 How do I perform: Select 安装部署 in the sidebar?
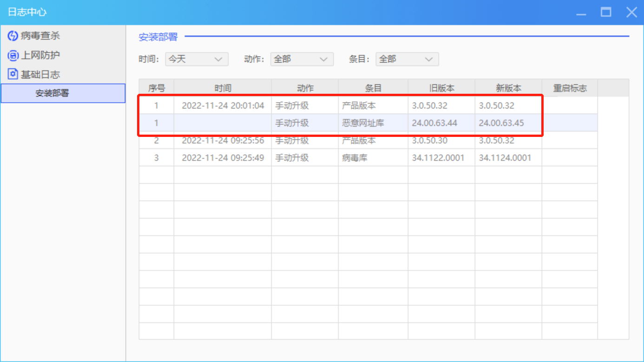[52, 93]
